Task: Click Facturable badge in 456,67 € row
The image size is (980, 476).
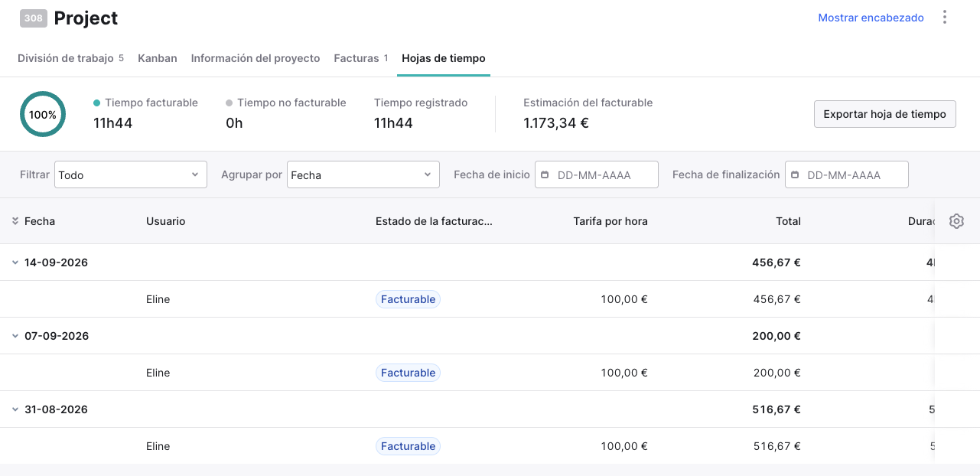Action: [x=409, y=299]
